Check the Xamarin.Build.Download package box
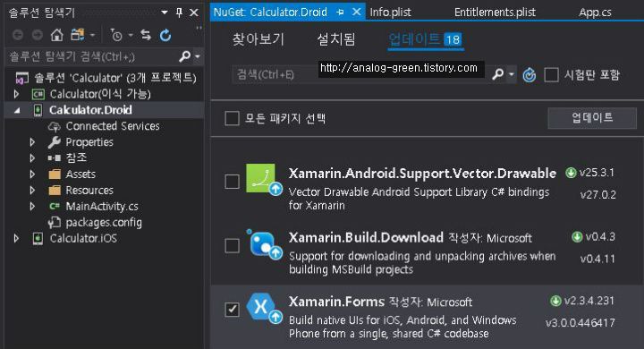The height and width of the screenshot is (349, 644). point(232,245)
